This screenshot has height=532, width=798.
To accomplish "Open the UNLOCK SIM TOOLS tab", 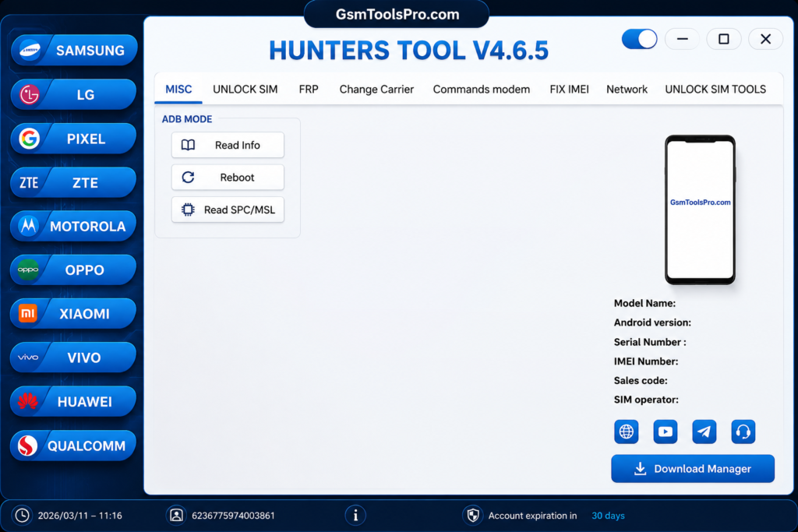I will (715, 90).
